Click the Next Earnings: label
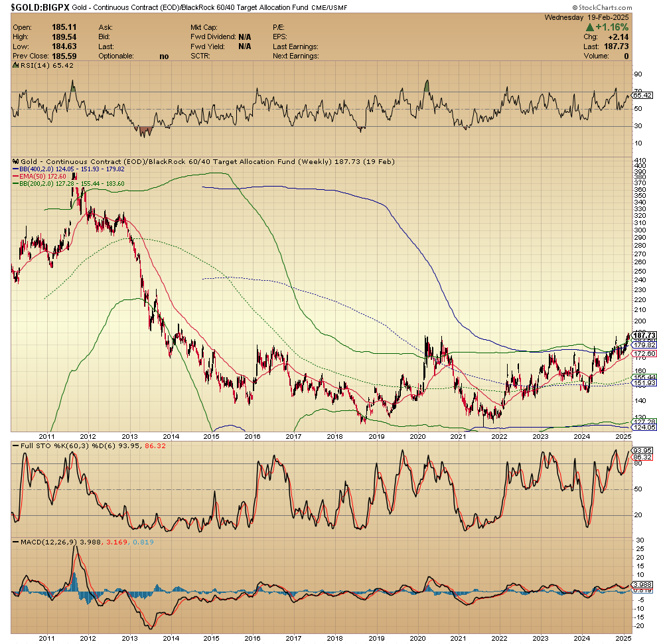The height and width of the screenshot is (644, 657). click(x=296, y=56)
